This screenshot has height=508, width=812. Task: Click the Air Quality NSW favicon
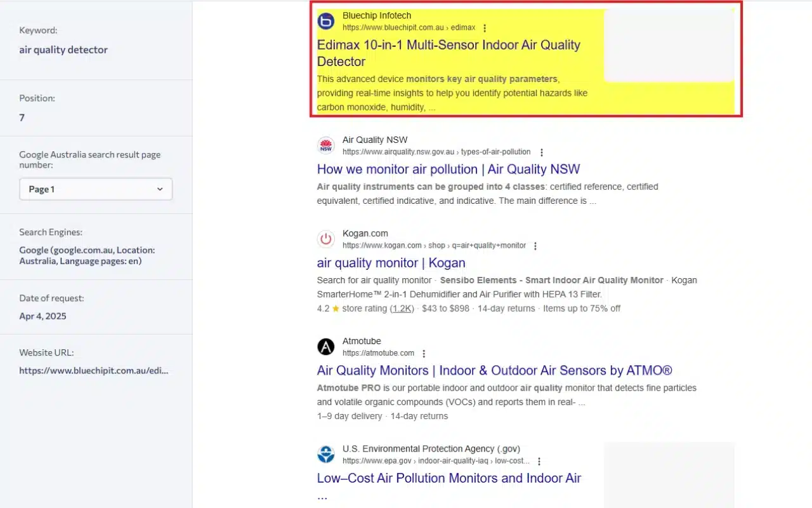pyautogui.click(x=326, y=146)
